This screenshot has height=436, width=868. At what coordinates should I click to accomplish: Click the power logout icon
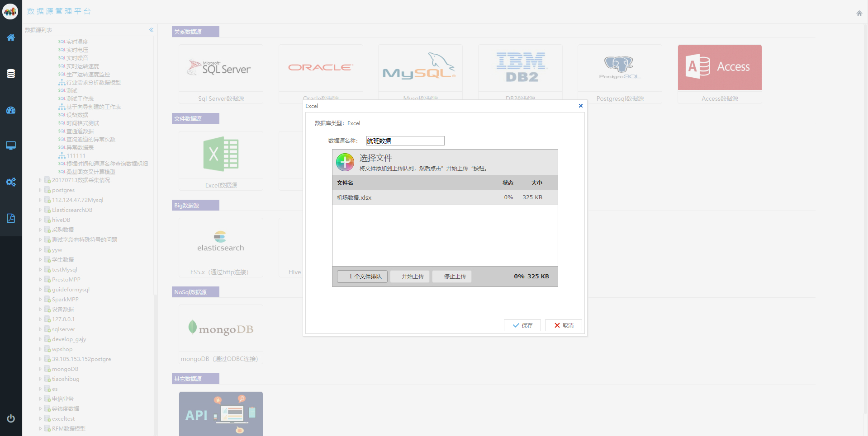click(11, 418)
